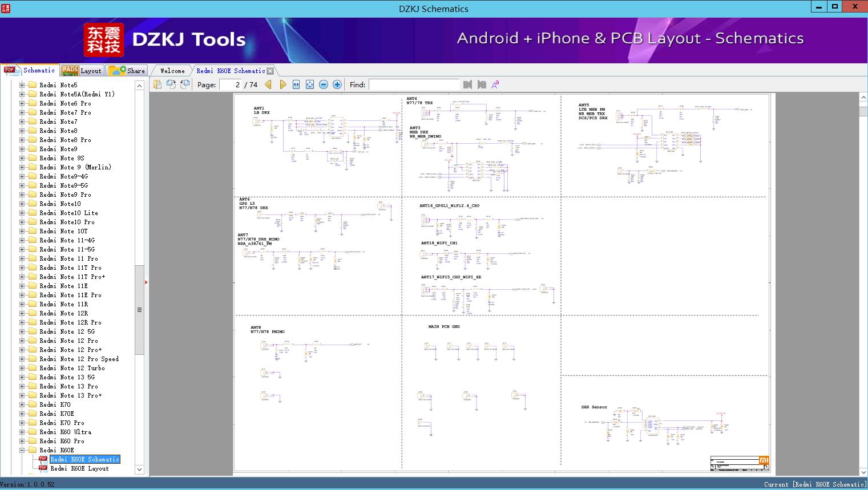The height and width of the screenshot is (490, 868).
Task: Click Current [Redmi K60E Schematic] status text
Action: (x=815, y=484)
